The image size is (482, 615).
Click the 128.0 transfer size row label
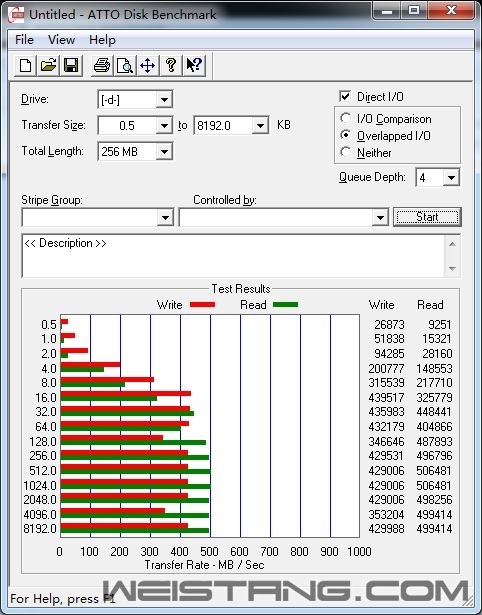[x=43, y=441]
